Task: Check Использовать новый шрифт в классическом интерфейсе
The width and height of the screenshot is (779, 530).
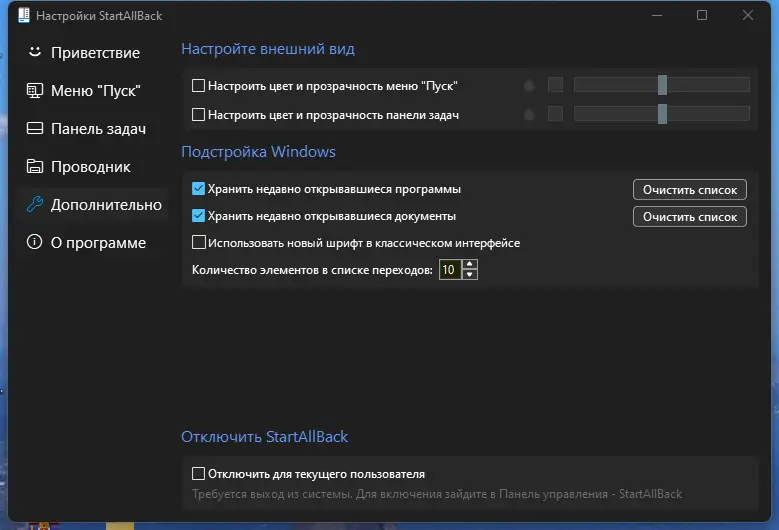Action: 198,242
